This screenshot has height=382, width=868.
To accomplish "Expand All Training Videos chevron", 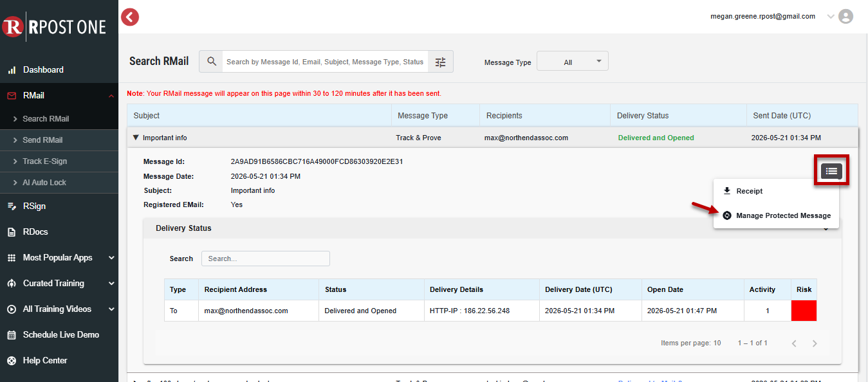I will click(x=111, y=309).
